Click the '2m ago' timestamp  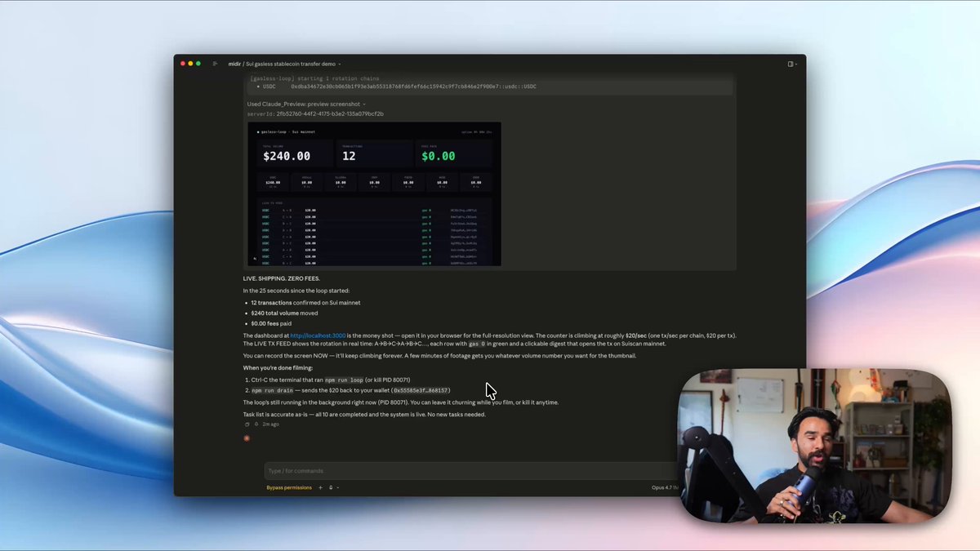click(271, 424)
